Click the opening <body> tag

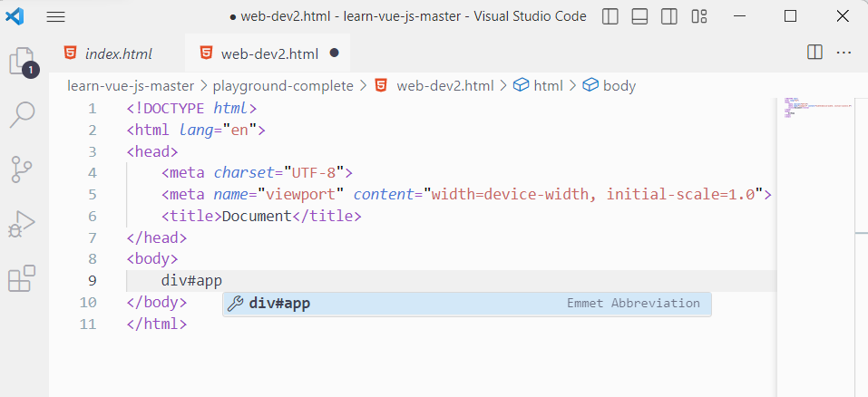pyautogui.click(x=152, y=259)
